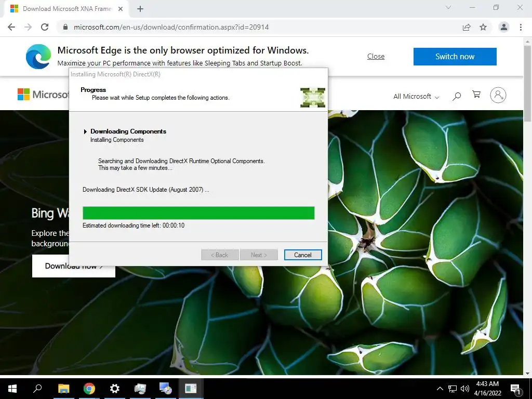Click the sign-in account icon
This screenshot has width=532, height=399.
(498, 95)
